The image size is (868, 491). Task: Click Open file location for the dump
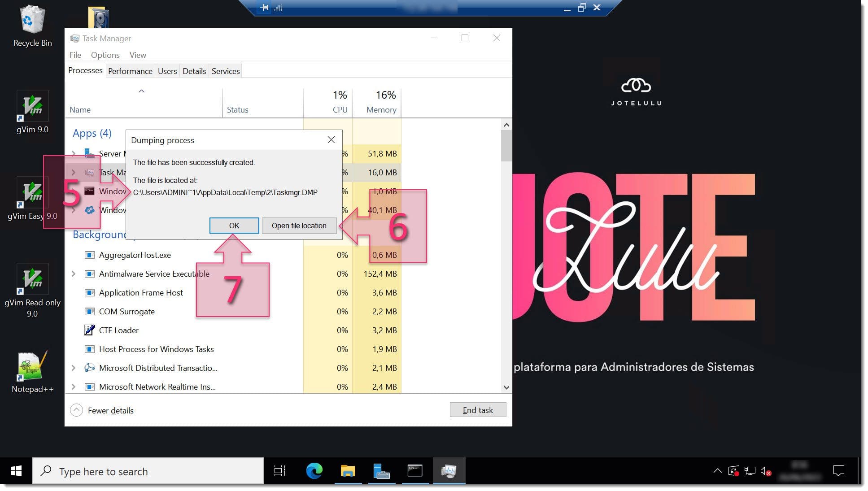coord(300,225)
